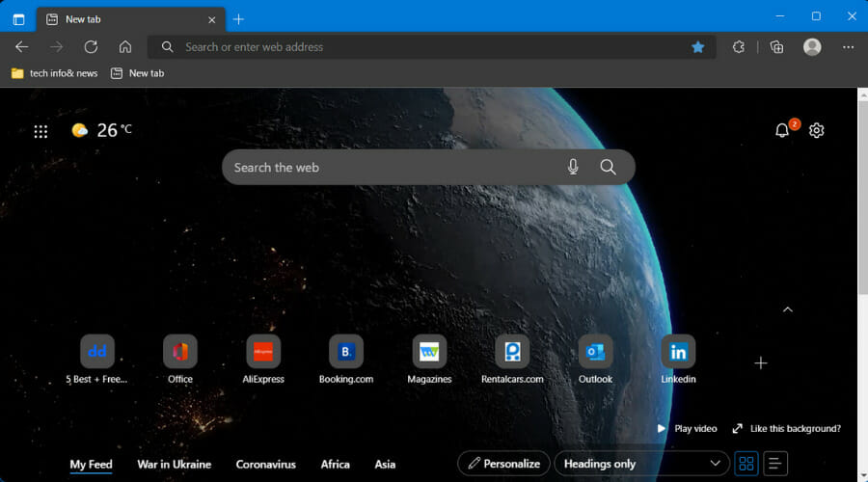Screen dimensions: 868x482
Task: Open the New tab bookmark in favorites bar
Action: (137, 73)
